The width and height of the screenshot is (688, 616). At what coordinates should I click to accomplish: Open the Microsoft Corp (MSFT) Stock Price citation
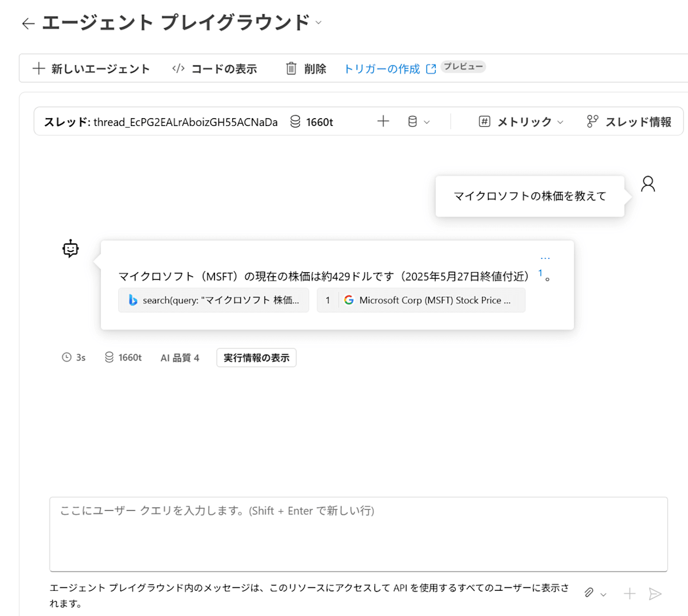click(x=421, y=300)
